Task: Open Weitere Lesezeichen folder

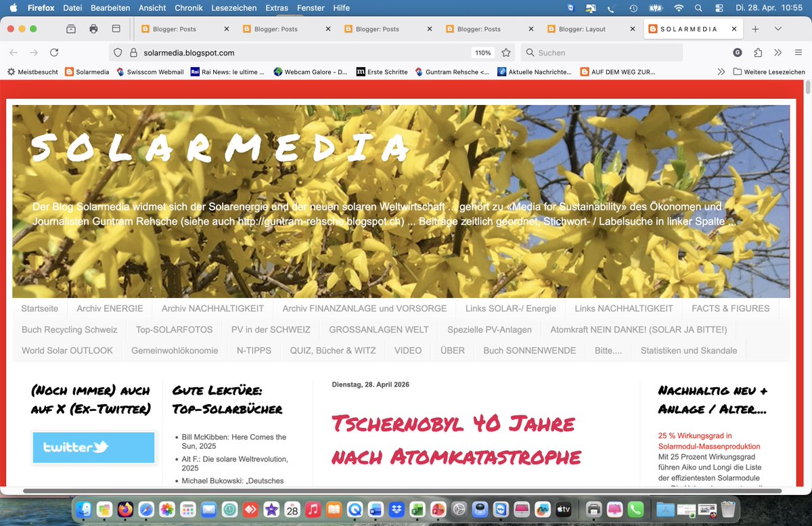Action: click(x=769, y=72)
